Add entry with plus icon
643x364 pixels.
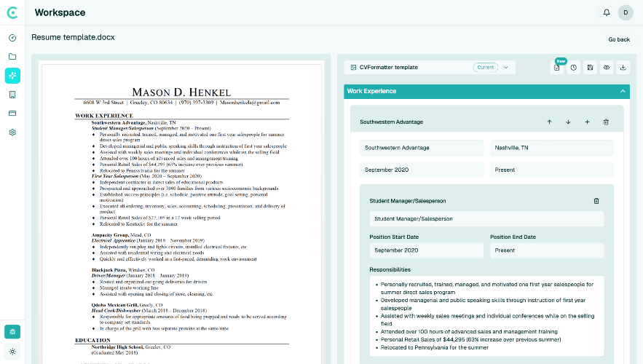point(587,122)
